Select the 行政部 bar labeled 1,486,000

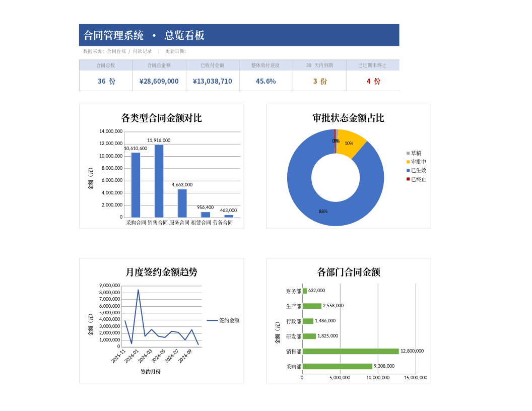(308, 321)
